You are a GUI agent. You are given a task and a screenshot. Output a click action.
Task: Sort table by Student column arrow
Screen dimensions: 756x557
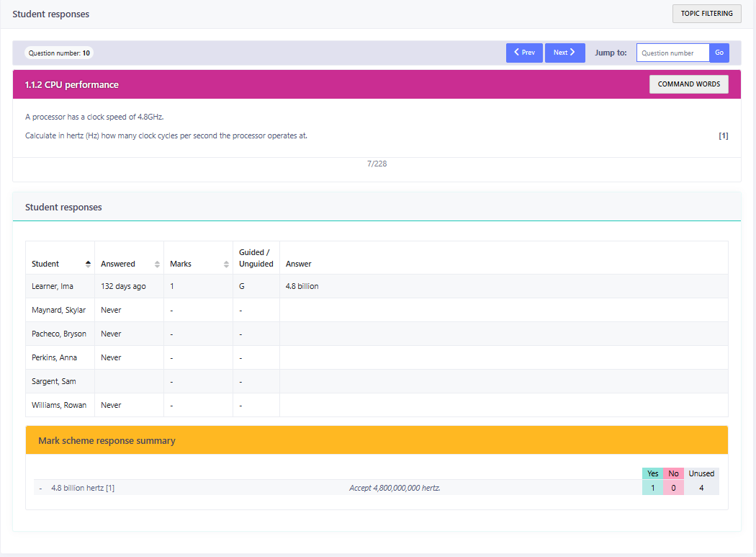88,264
